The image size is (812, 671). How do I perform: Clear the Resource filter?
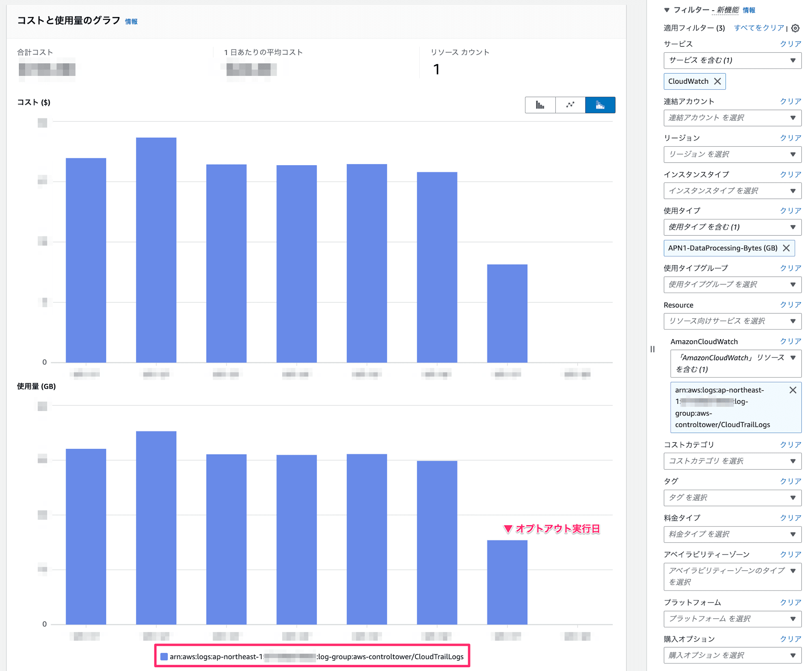pos(790,305)
